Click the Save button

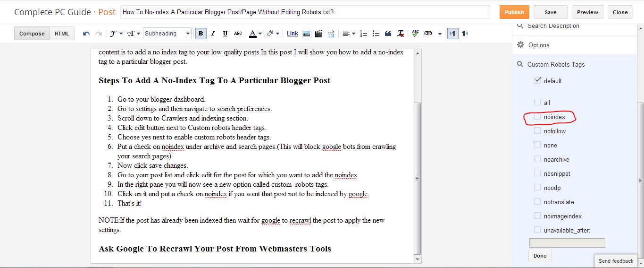coord(550,12)
